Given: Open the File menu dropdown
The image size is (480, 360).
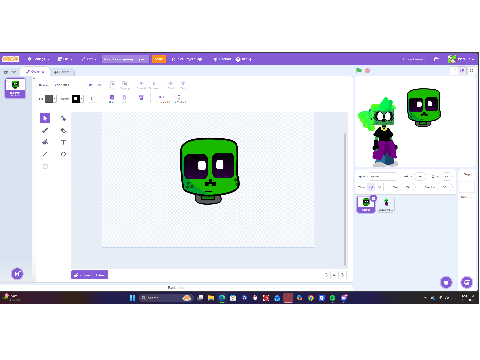Looking at the screenshot, I should (x=65, y=59).
